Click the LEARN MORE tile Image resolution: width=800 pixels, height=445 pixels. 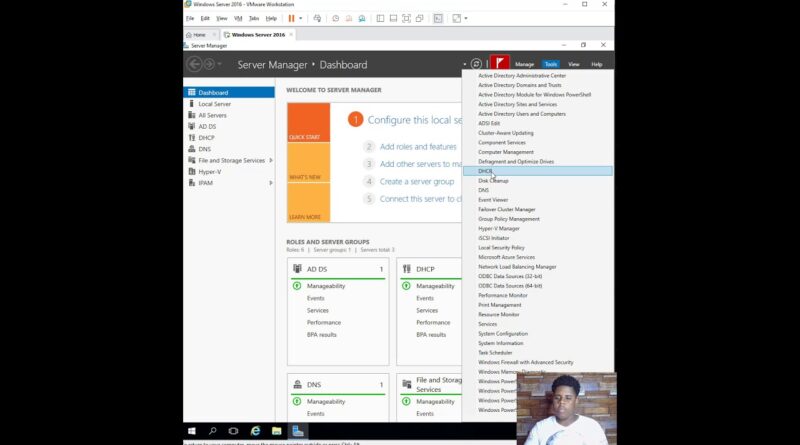click(309, 202)
